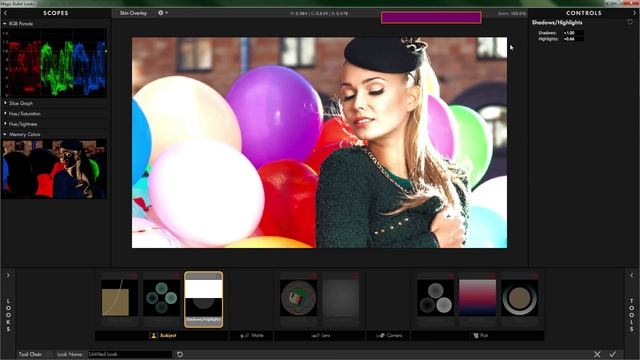
Task: Click reset icon next to Look Name
Action: pyautogui.click(x=180, y=354)
